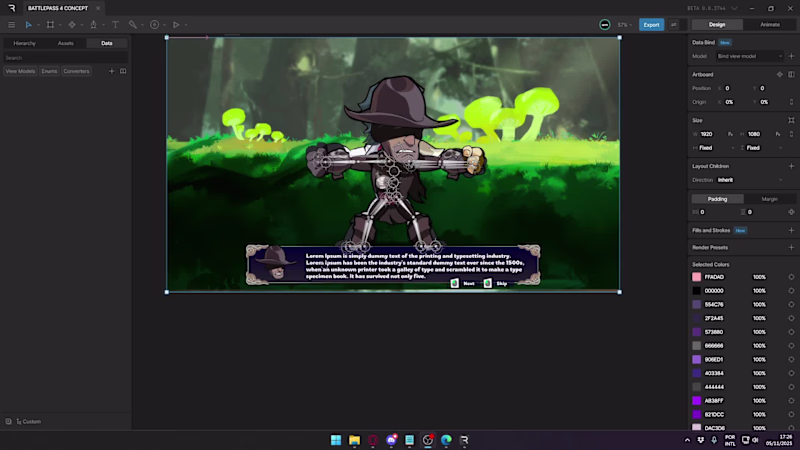Click the View Models filter button
This screenshot has height=450, width=800.
[x=20, y=71]
